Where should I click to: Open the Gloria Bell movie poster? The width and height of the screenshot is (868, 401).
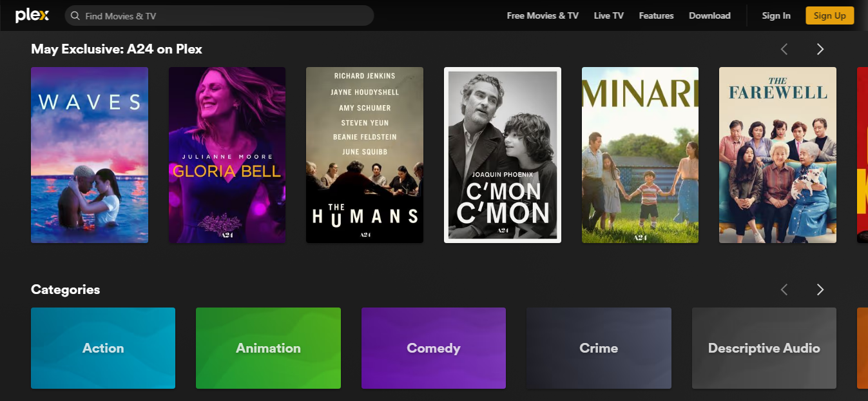pyautogui.click(x=227, y=155)
